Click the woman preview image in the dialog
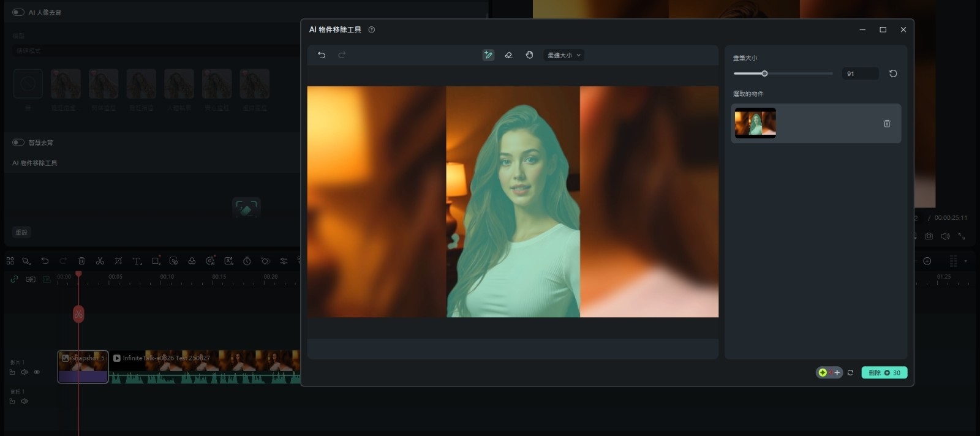The height and width of the screenshot is (436, 980). click(x=513, y=201)
